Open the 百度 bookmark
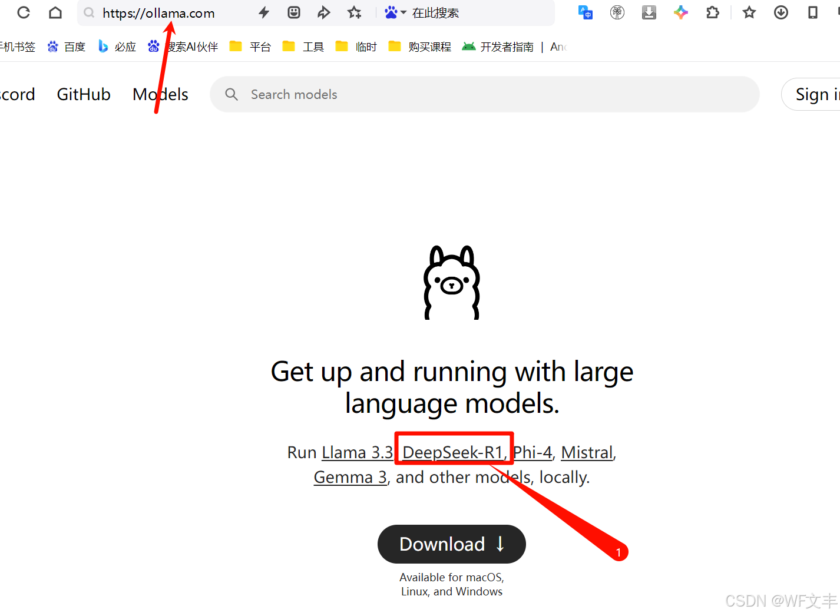 (67, 47)
